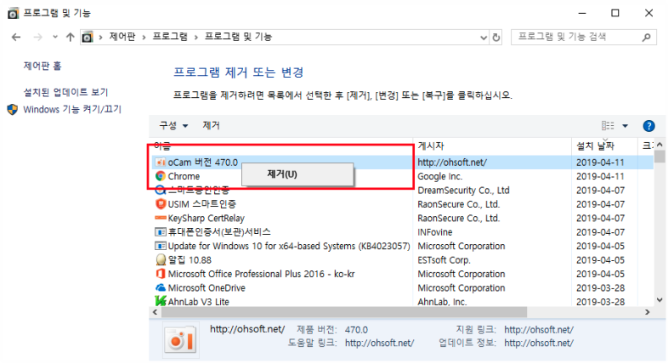668x363 pixels.
Task: Click the 업데이트 정보 http://ohsoft.net/ value
Action: [x=539, y=343]
